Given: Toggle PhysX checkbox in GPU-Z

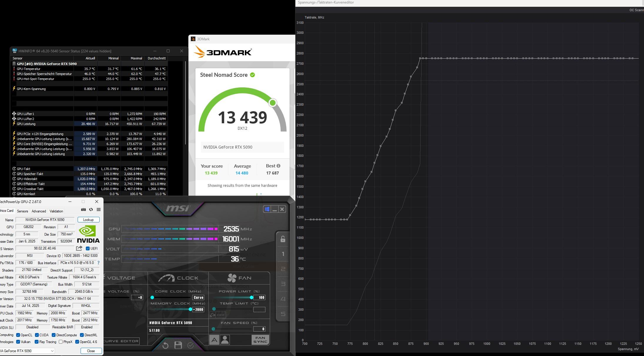Looking at the screenshot, I should point(61,342).
